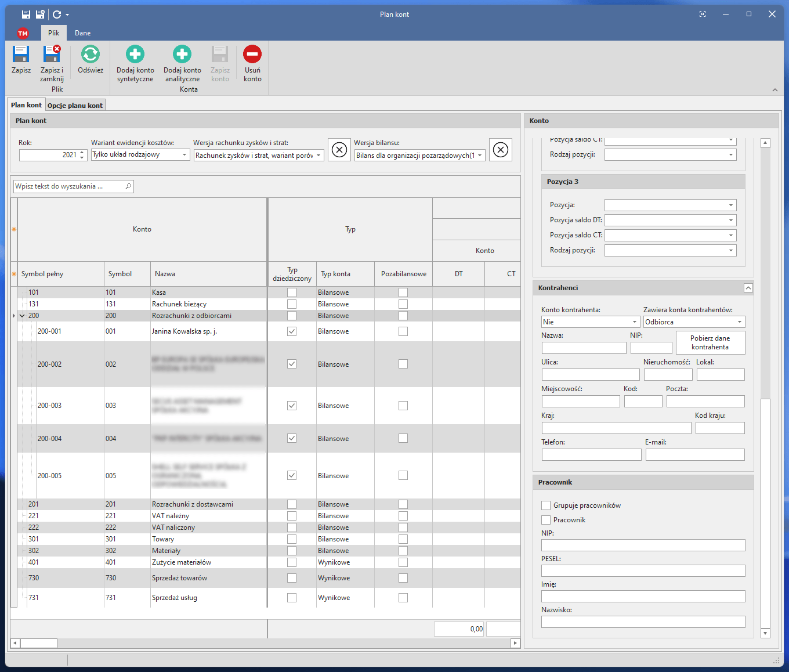Click the magnifier icon in search box

(128, 186)
